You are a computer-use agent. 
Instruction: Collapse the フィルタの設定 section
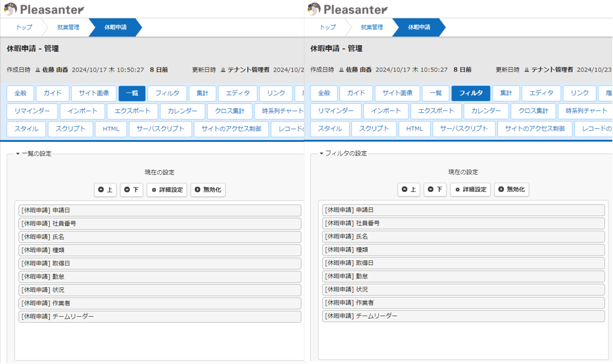point(343,154)
